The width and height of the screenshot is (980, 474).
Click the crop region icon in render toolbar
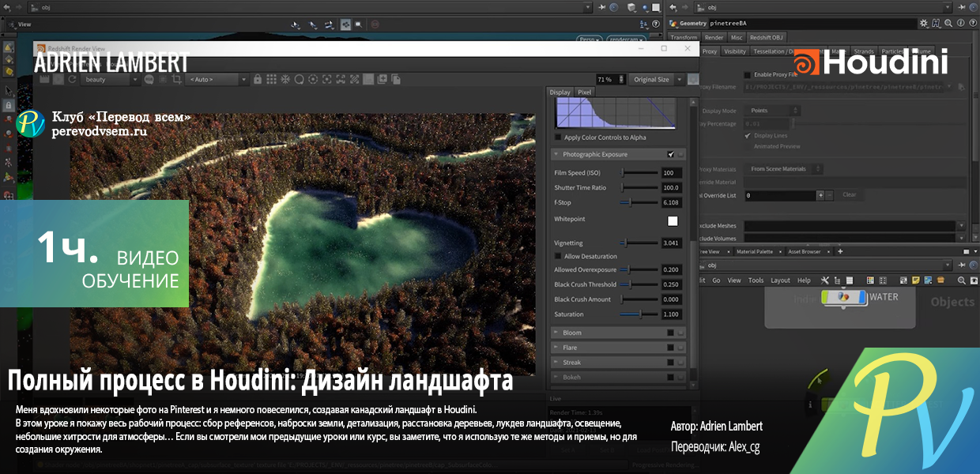click(176, 79)
